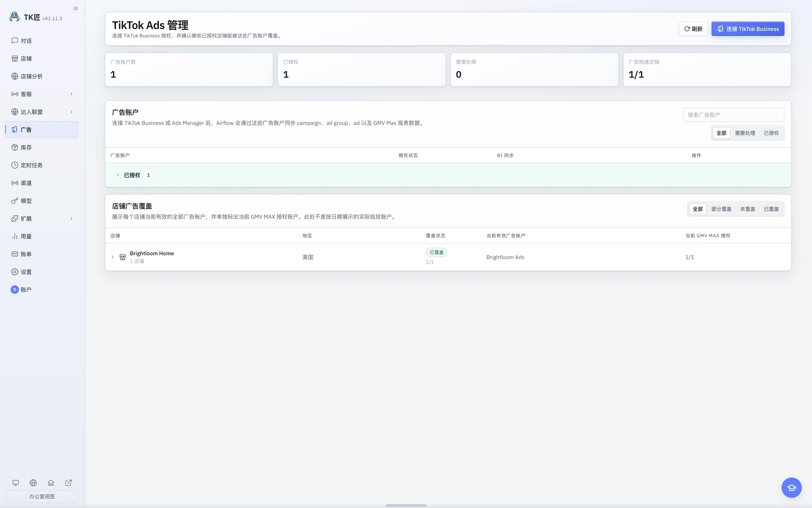Click the 定时任务 clock icon

15,165
